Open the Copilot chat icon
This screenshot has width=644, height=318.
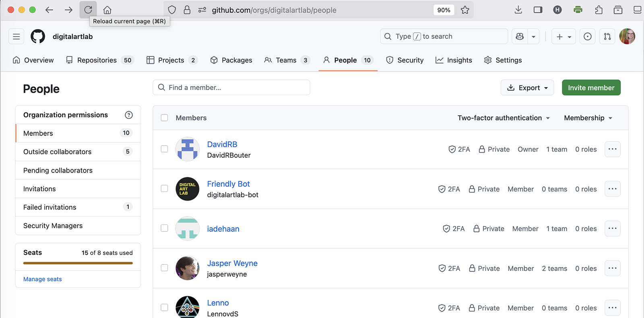tap(520, 37)
